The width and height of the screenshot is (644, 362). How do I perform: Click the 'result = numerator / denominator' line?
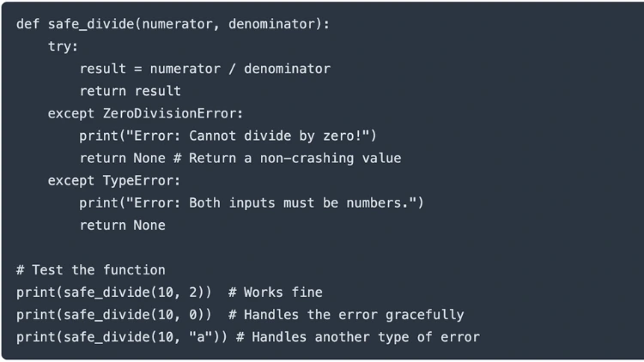pyautogui.click(x=204, y=69)
